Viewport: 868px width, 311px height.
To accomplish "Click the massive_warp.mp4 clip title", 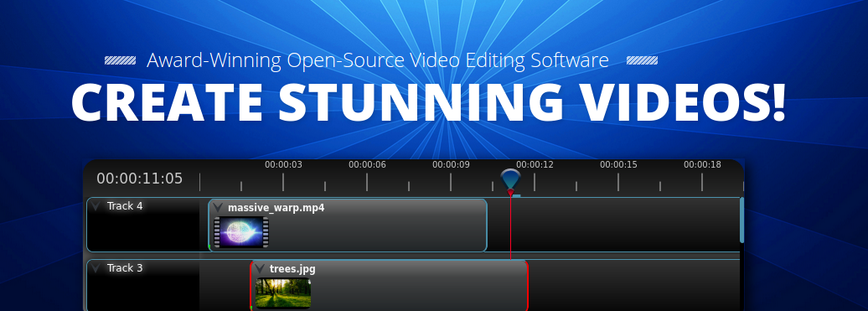I will click(276, 208).
